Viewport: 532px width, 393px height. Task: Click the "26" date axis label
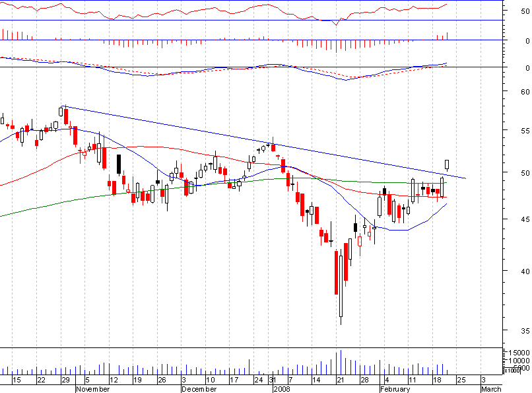pos(162,380)
